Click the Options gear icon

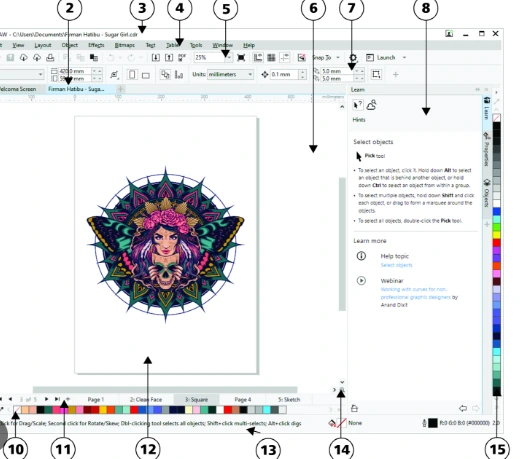[353, 58]
